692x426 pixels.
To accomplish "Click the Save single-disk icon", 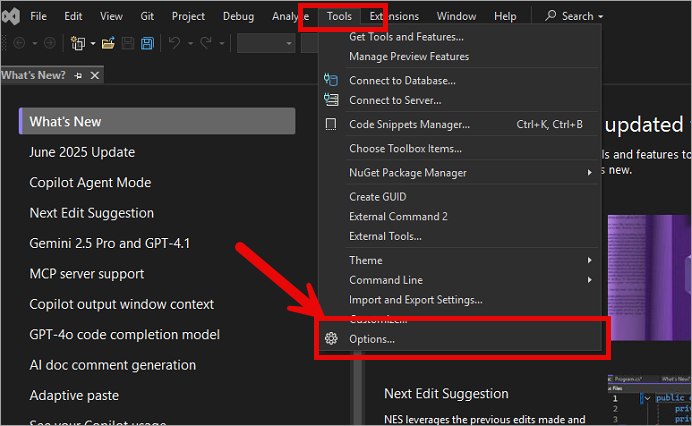I will (128, 43).
